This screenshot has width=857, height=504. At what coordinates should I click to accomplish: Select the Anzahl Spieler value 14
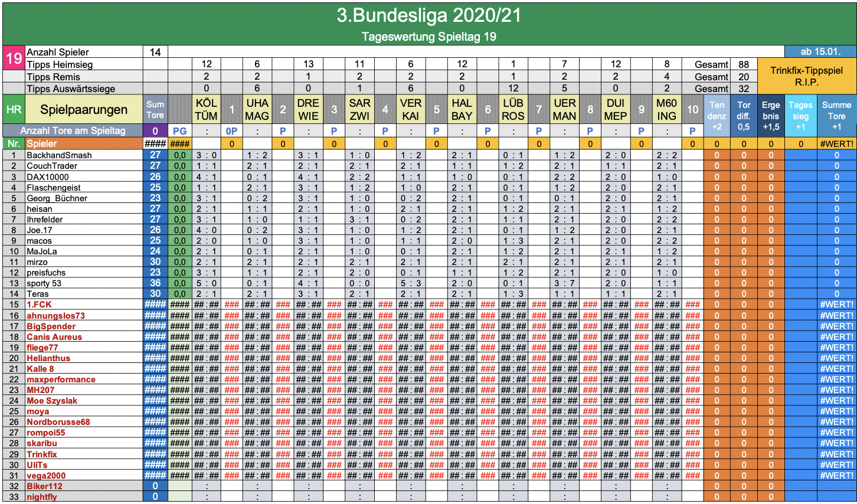coord(155,52)
